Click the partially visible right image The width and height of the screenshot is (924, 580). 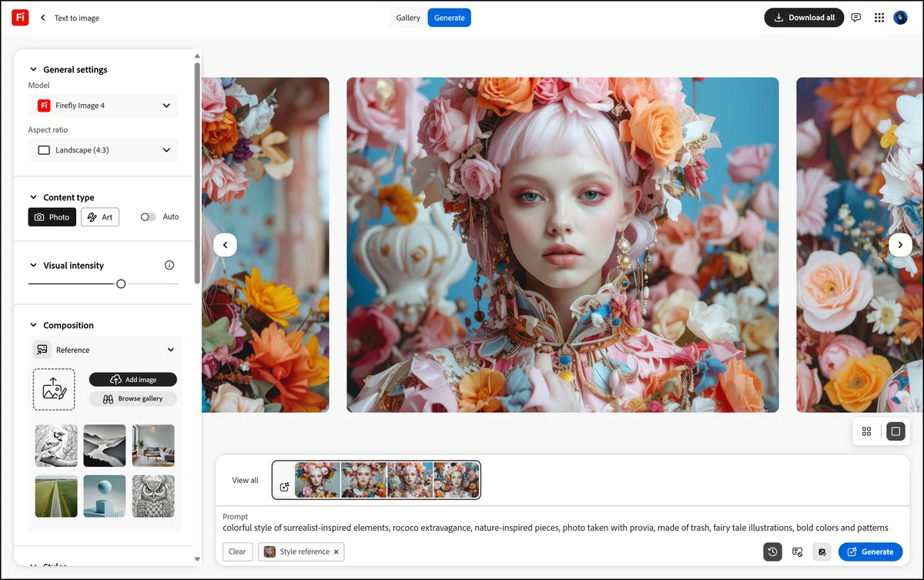click(859, 245)
